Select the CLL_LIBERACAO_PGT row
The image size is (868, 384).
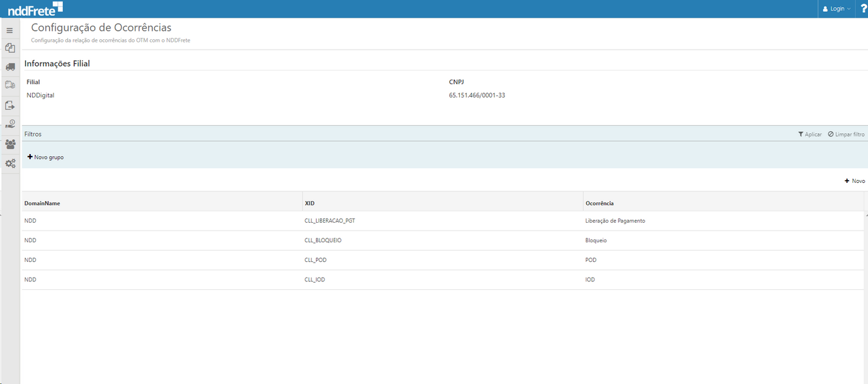pyautogui.click(x=330, y=221)
